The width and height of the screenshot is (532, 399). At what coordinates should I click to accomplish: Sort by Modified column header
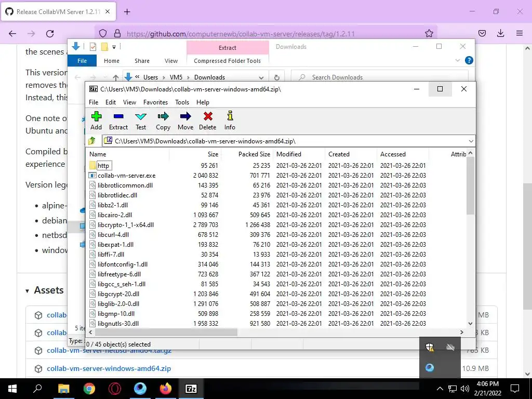pos(299,154)
